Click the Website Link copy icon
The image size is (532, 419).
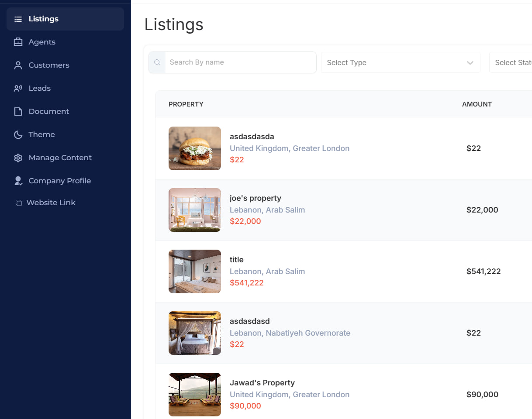pos(18,203)
